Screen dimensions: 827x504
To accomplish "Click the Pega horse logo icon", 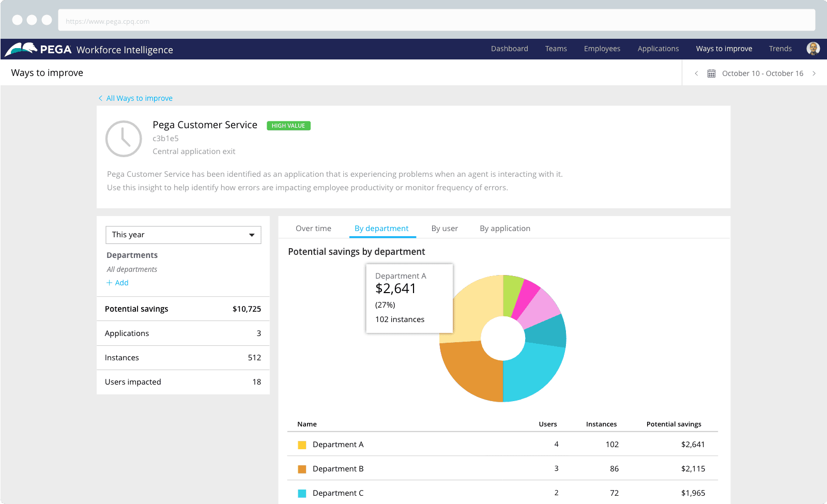I will pos(21,49).
